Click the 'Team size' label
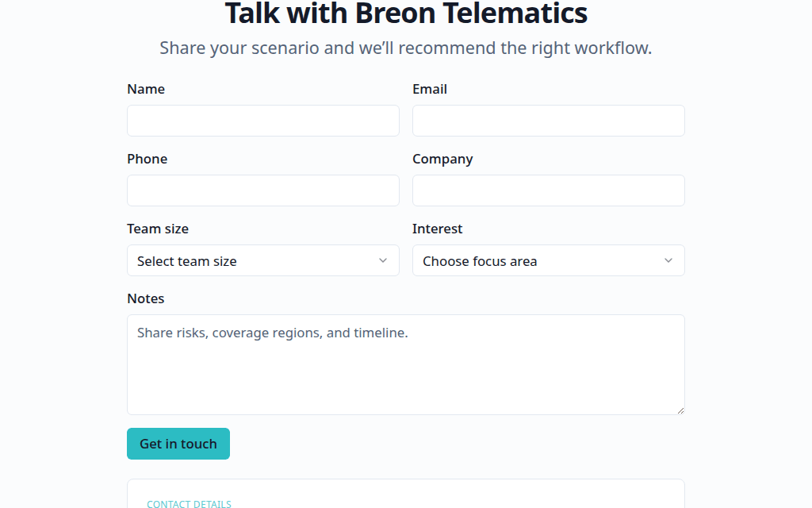 pyautogui.click(x=158, y=229)
